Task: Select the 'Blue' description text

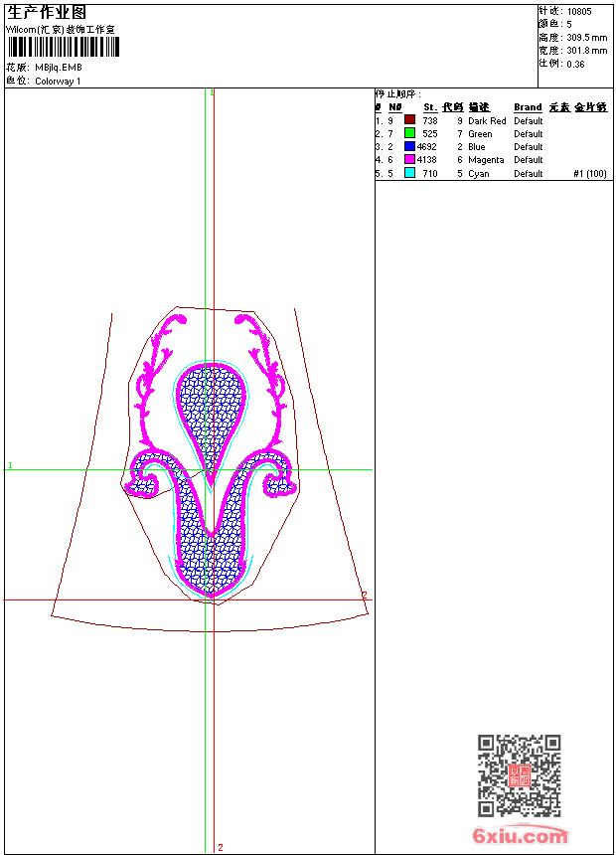Action: pos(477,147)
